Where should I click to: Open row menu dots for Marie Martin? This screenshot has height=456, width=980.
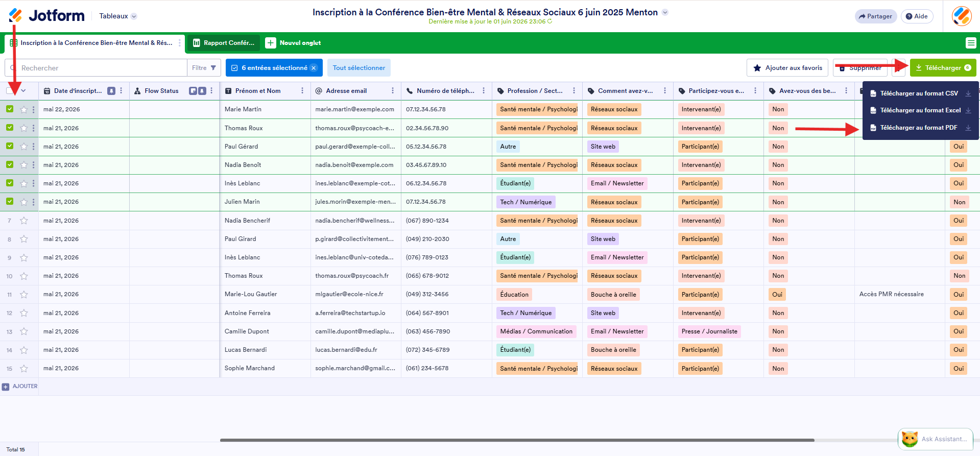(34, 109)
